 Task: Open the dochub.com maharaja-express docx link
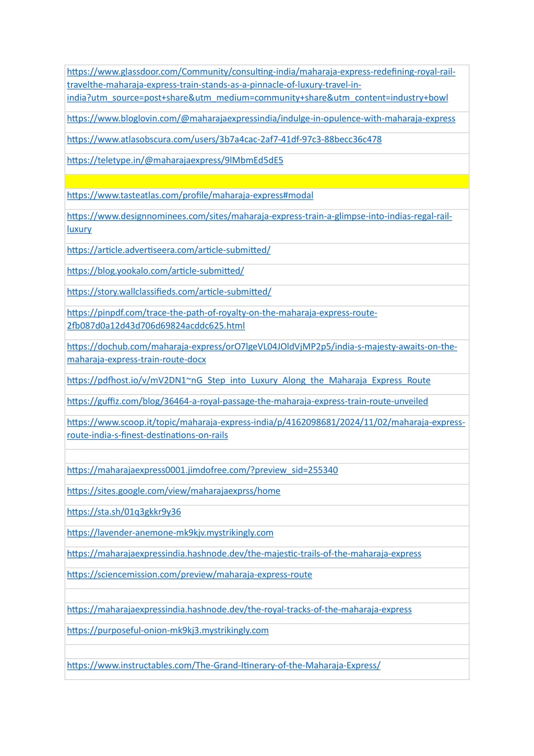pyautogui.click(x=262, y=353)
